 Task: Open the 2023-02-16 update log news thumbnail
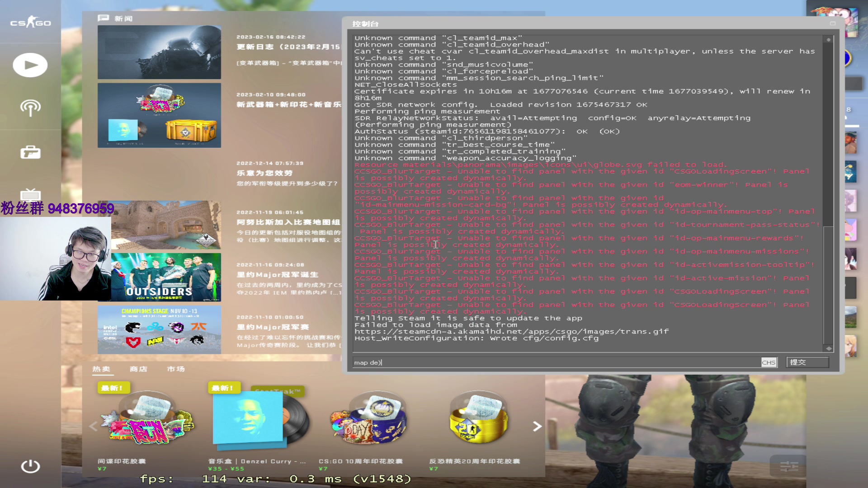tap(159, 52)
